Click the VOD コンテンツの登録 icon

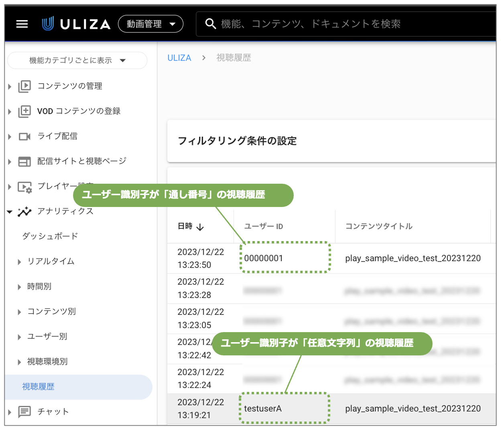coord(24,111)
